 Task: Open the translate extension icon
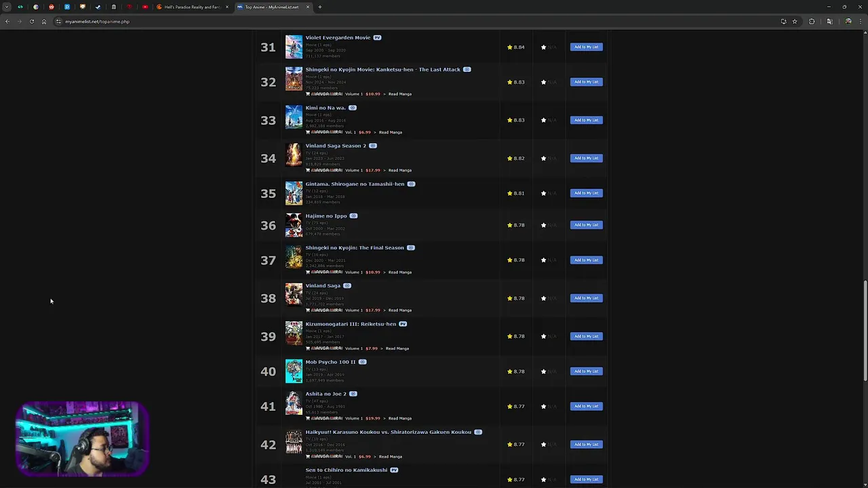[829, 22]
